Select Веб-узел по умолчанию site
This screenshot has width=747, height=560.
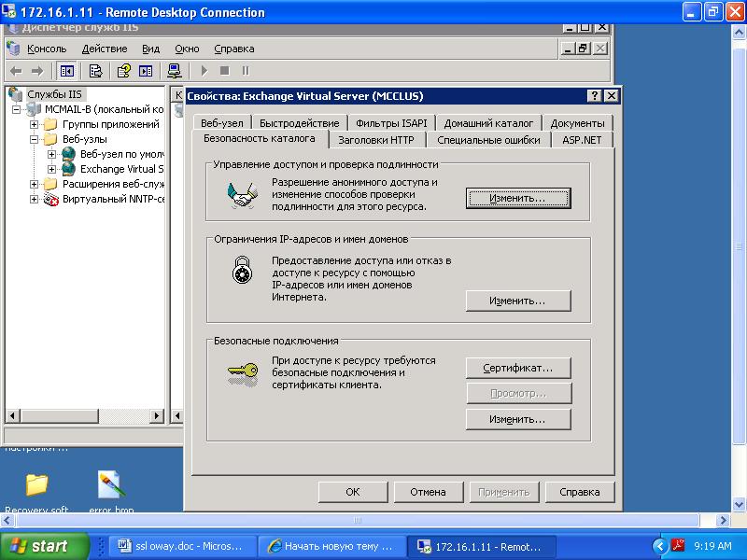(122, 154)
